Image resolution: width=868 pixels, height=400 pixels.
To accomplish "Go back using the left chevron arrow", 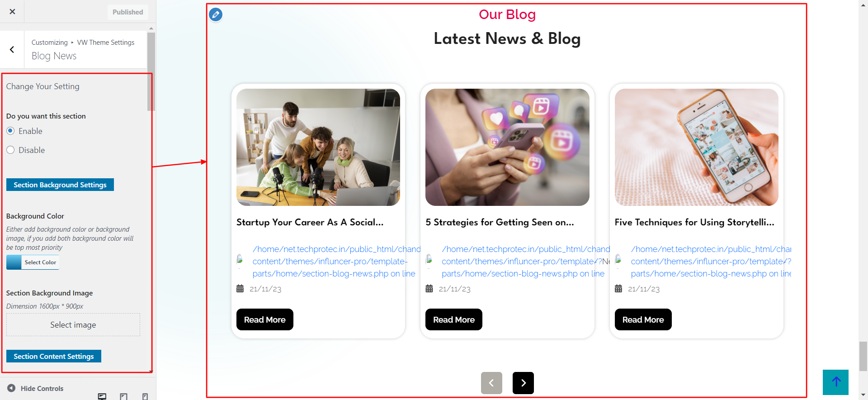I will tap(12, 50).
